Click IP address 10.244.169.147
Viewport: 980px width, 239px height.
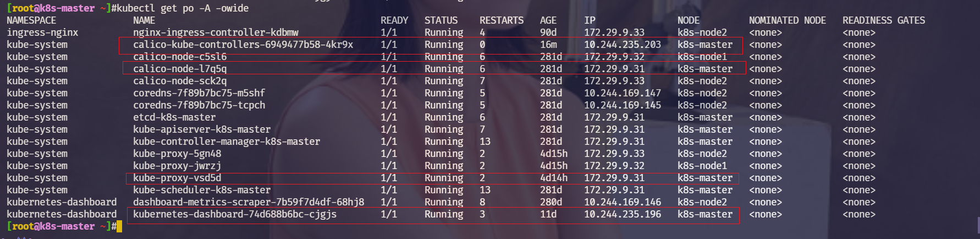623,93
